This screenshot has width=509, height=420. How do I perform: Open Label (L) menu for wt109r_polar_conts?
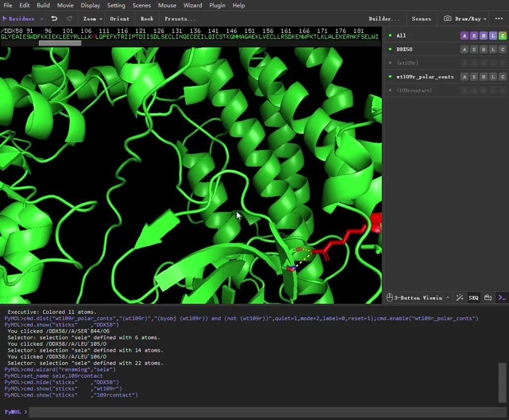tap(493, 77)
